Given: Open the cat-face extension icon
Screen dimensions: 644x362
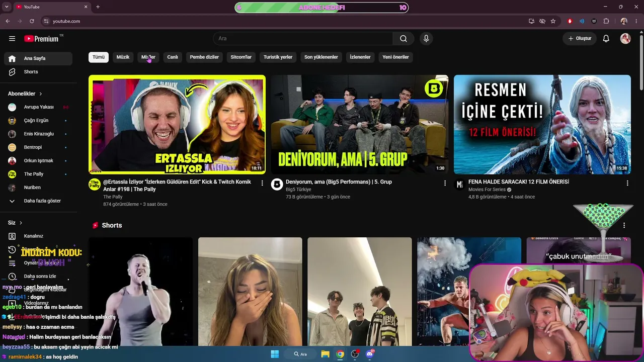Looking at the screenshot, I should pos(594,21).
